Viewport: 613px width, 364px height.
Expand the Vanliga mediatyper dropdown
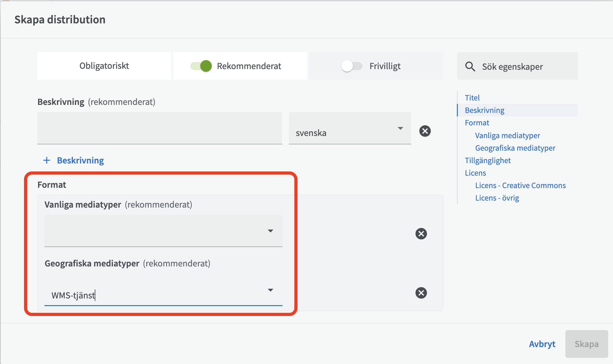[270, 231]
